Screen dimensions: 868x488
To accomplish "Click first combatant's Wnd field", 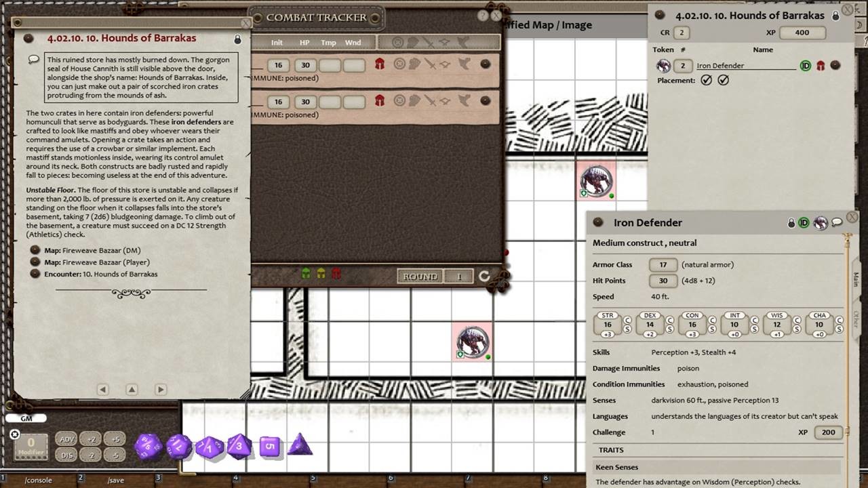I will point(354,65).
